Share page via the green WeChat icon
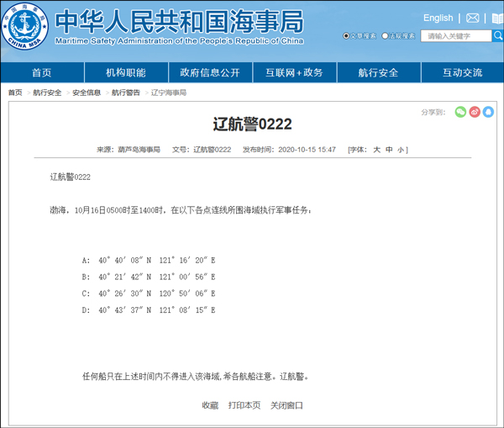504x428 pixels. pos(460,112)
